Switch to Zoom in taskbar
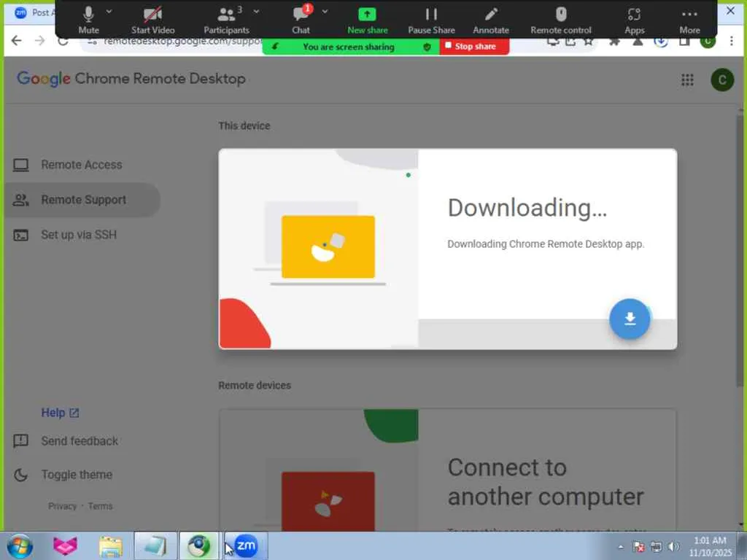Screen dimensions: 747x560 [247, 546]
